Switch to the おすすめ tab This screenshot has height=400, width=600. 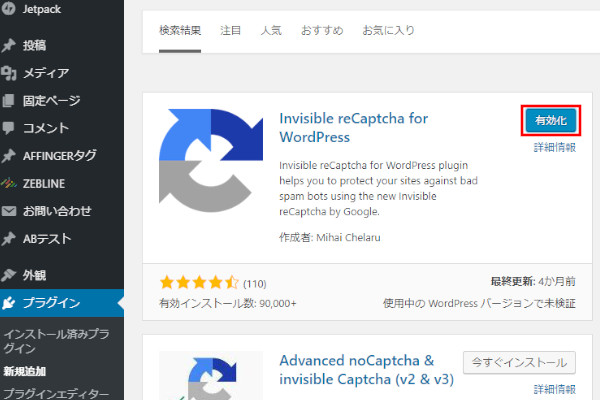[322, 30]
